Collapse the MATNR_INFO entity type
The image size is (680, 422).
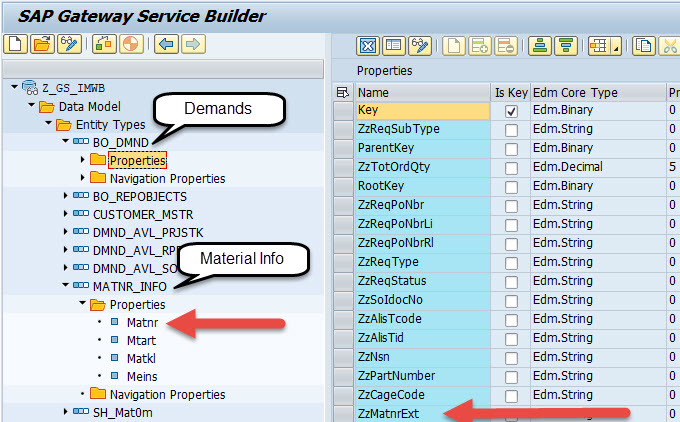point(65,285)
